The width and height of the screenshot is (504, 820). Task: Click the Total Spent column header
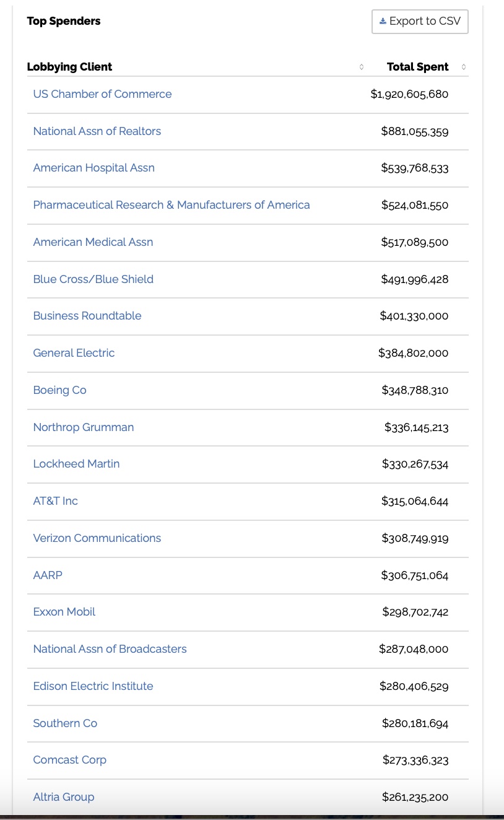(417, 67)
